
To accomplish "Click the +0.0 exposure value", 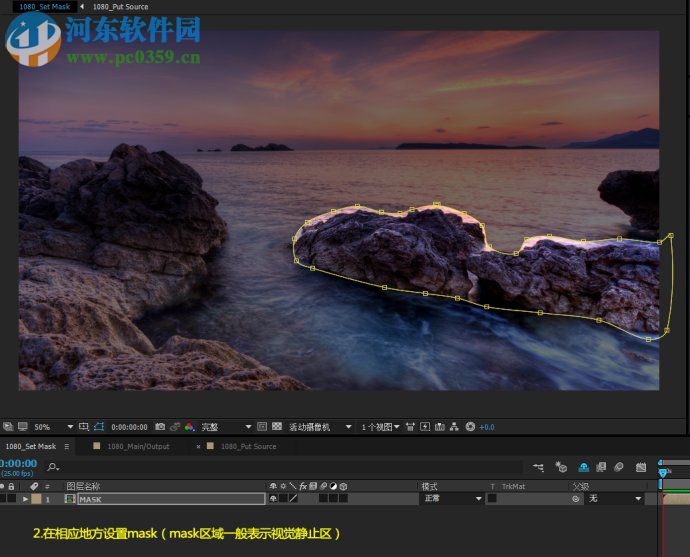I will click(487, 427).
